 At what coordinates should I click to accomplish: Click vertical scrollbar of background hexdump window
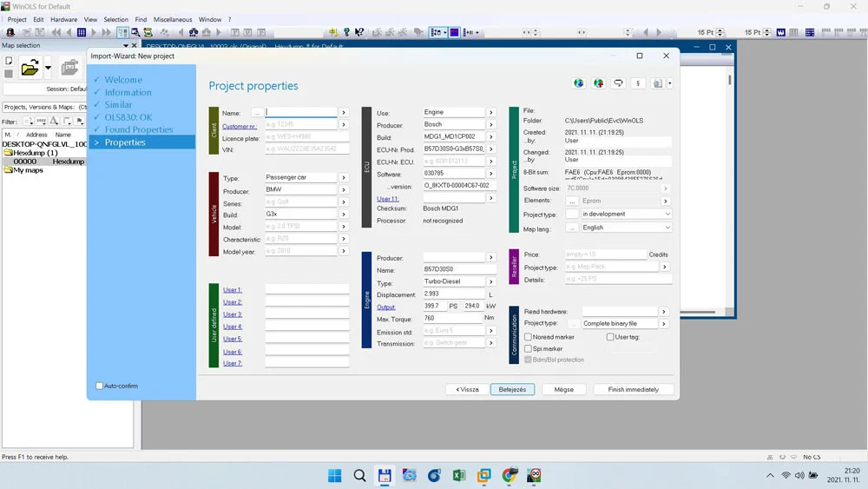[730, 188]
